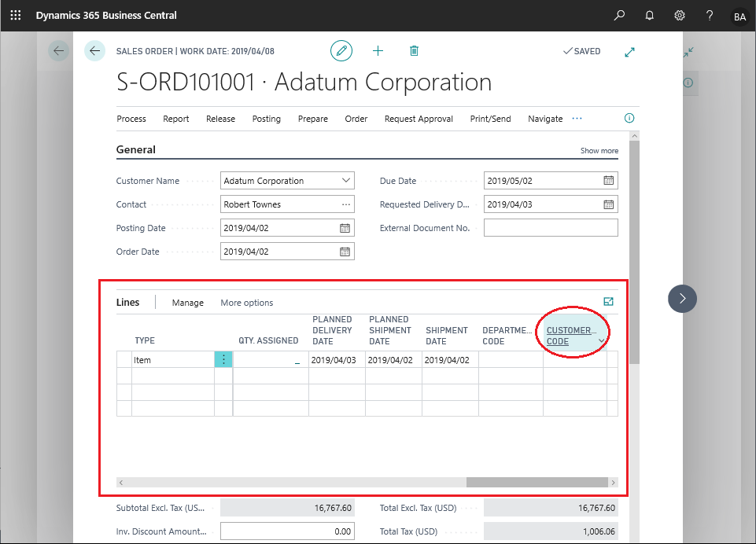Open the Posting menu

click(x=266, y=119)
